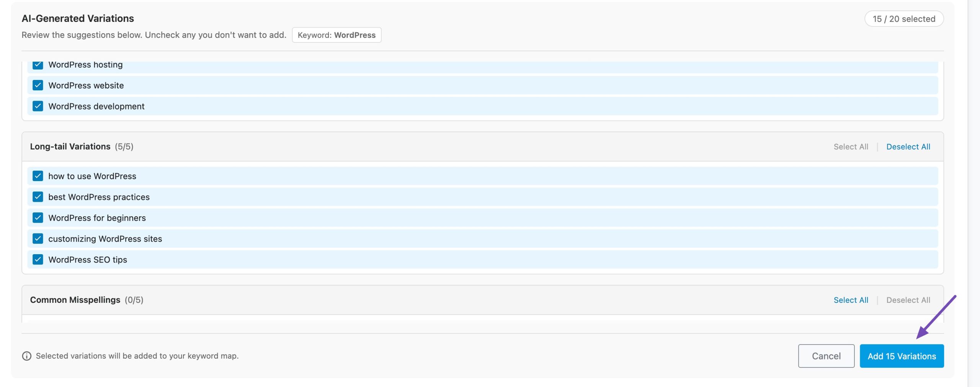Click Deselect All for Common Misspellings

pos(908,300)
